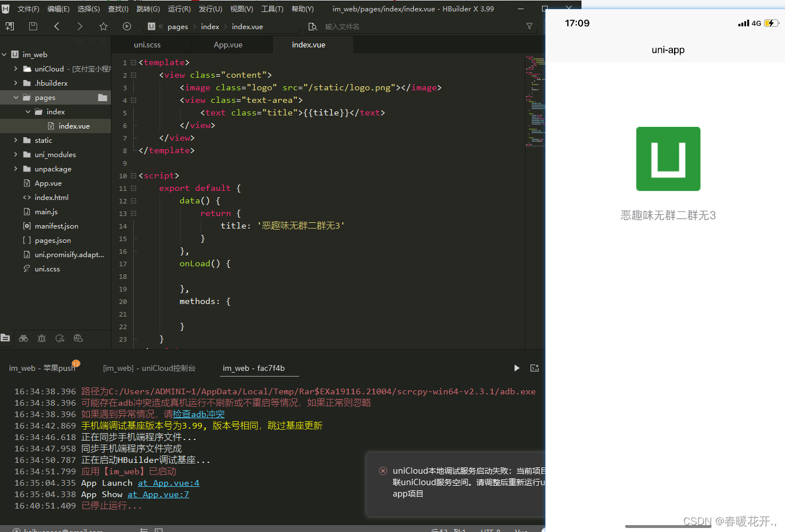Open manifest.json in the project tree
The width and height of the screenshot is (785, 532).
55,226
